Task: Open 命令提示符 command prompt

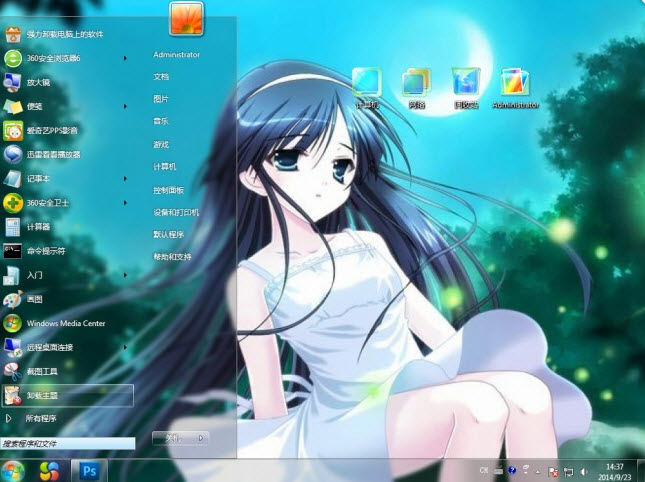Action: coord(45,250)
